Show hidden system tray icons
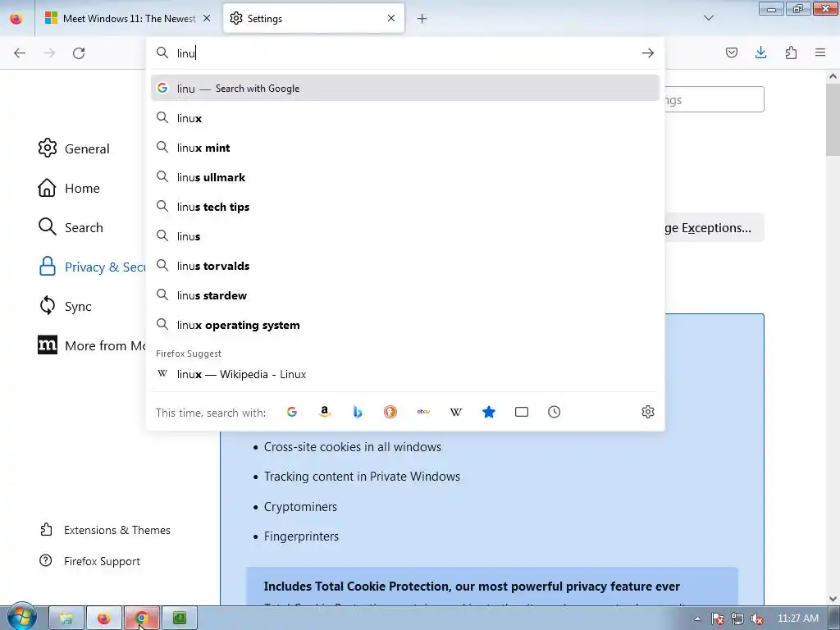This screenshot has width=840, height=630. tap(697, 619)
